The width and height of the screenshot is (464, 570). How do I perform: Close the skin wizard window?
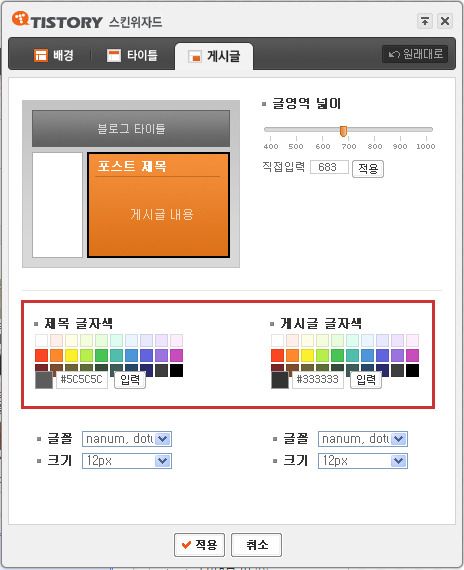point(445,21)
